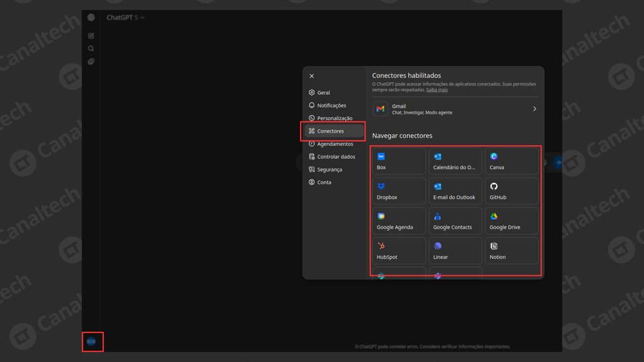Select the Segurança settings tab
The width and height of the screenshot is (644, 362).
click(x=334, y=170)
